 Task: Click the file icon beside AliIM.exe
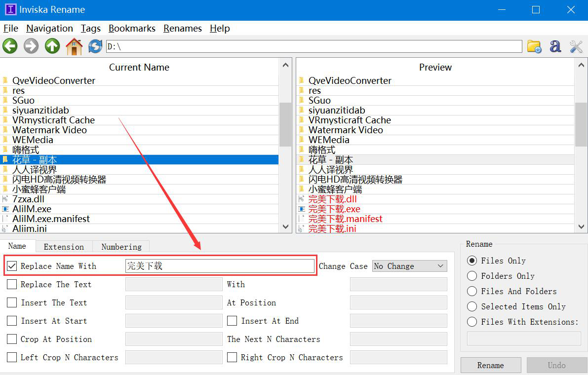tap(5, 209)
